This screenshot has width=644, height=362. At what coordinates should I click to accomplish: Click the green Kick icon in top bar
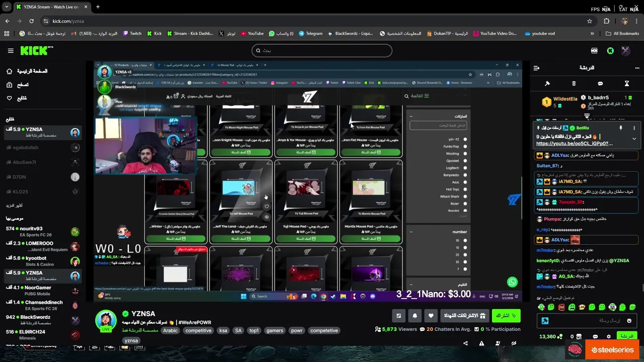coord(610,51)
